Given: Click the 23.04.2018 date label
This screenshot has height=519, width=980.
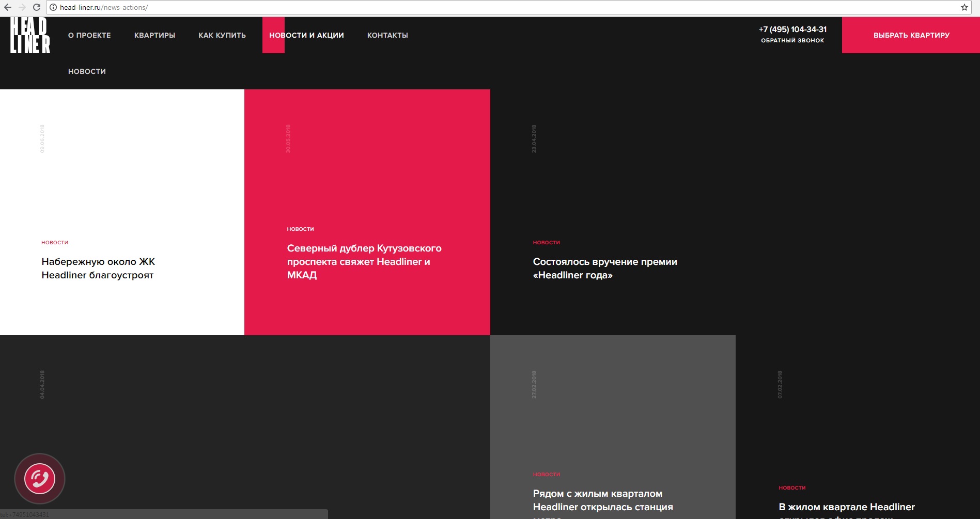Looking at the screenshot, I should click(534, 139).
